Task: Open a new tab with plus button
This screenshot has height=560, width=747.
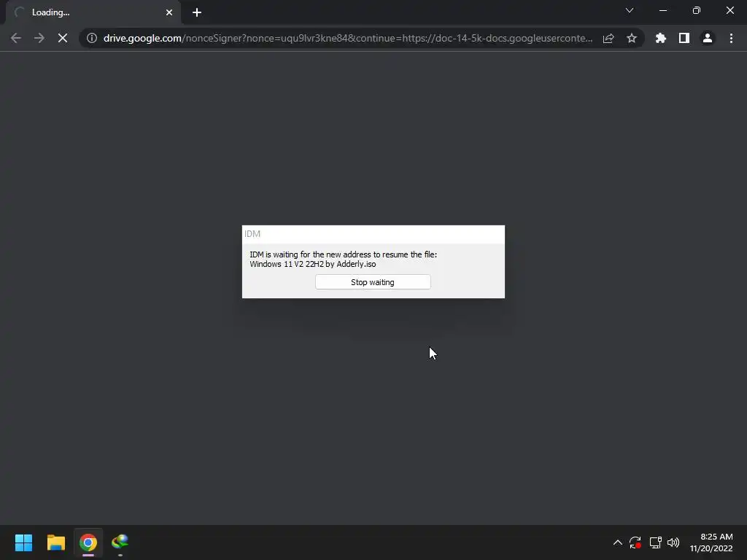Action: (x=197, y=12)
